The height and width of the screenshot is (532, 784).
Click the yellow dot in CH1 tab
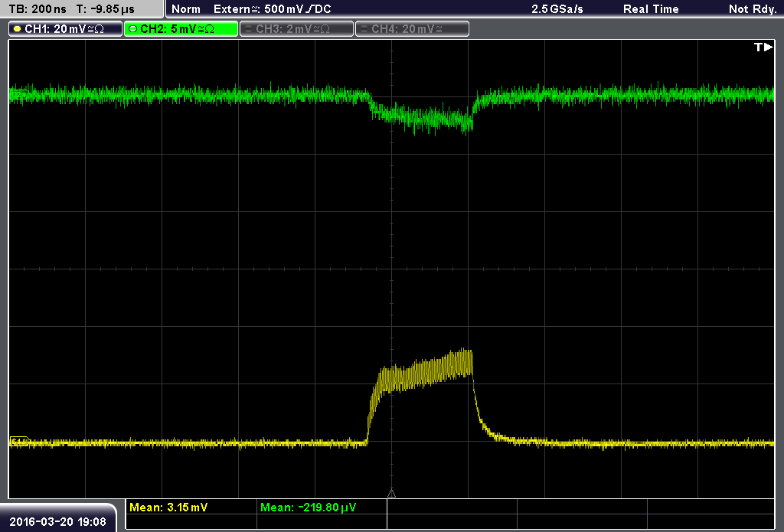[x=18, y=29]
